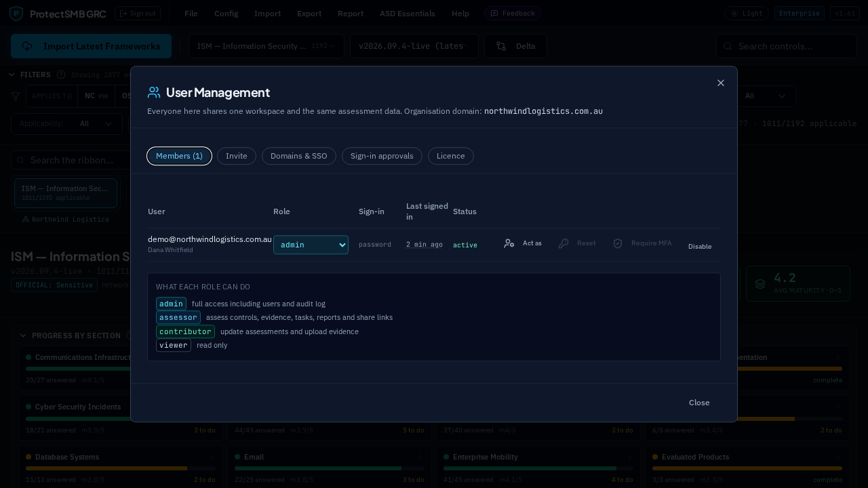Click the Require MFA shield icon
868x488 pixels.
(618, 243)
